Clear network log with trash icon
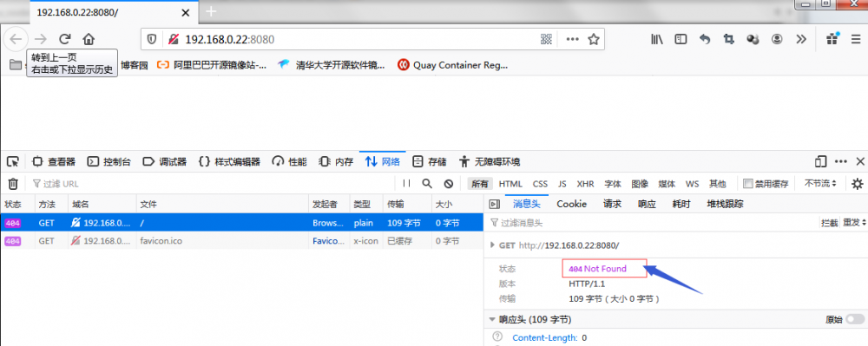The width and height of the screenshot is (868, 346). pyautogui.click(x=13, y=184)
